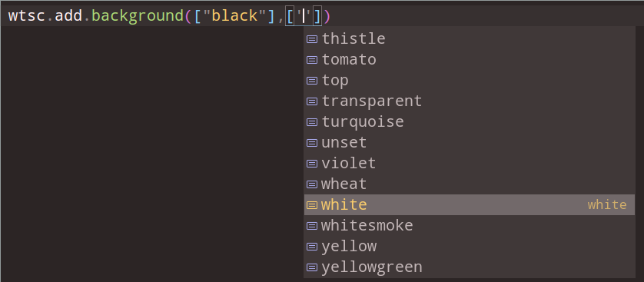This screenshot has width=644, height=282.
Task: Select transparent from suggestions
Action: 470,101
